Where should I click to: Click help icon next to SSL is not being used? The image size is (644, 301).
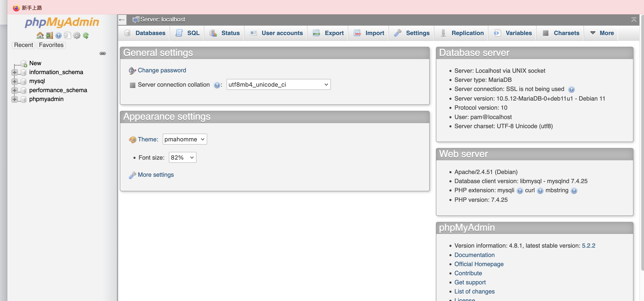[x=571, y=89]
